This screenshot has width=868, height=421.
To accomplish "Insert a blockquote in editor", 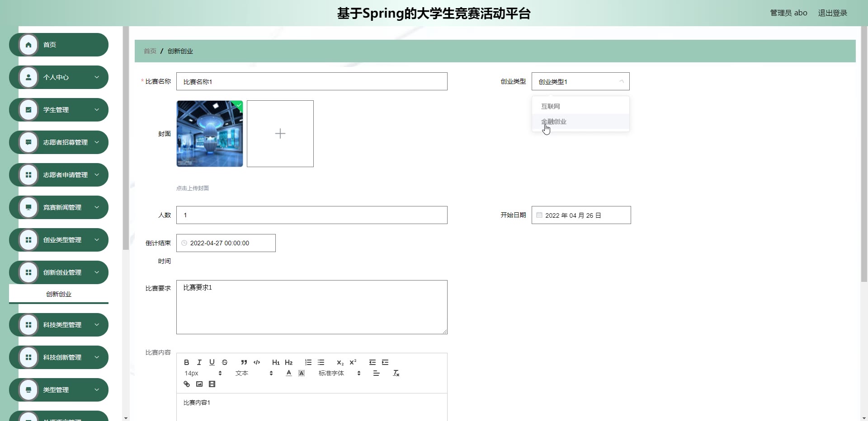I will (x=244, y=362).
